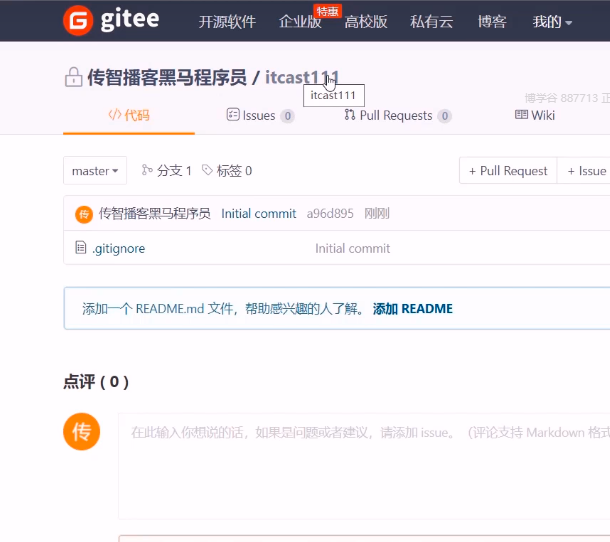The image size is (610, 542).
Task: Click the Wiki book icon
Action: coord(521,114)
